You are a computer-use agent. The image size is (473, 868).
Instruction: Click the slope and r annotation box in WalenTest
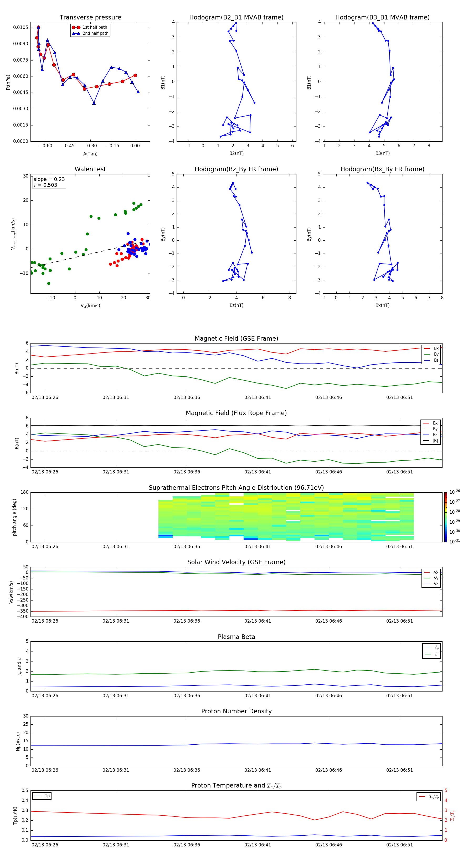[49, 182]
